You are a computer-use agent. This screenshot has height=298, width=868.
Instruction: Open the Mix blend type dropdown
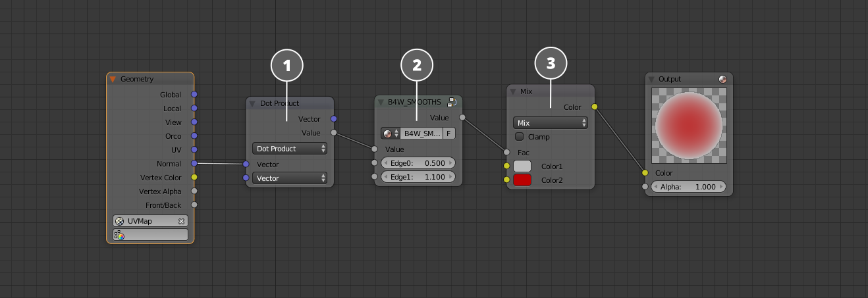[550, 123]
